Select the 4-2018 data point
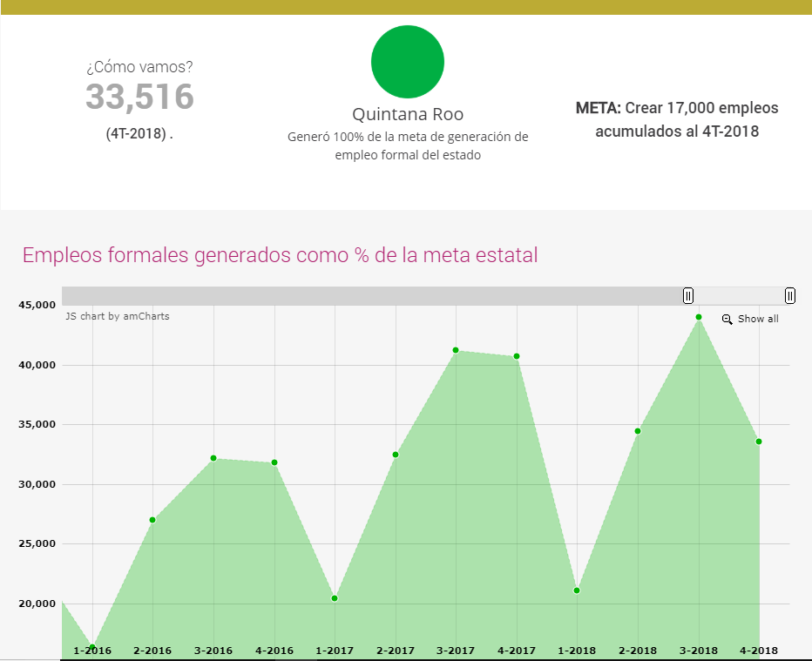The width and height of the screenshot is (812, 661). tap(759, 442)
